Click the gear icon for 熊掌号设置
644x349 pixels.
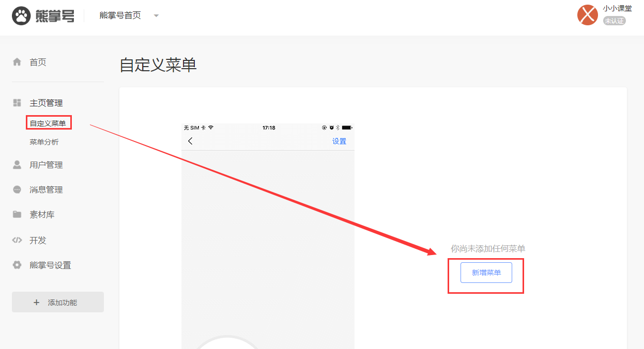17,265
